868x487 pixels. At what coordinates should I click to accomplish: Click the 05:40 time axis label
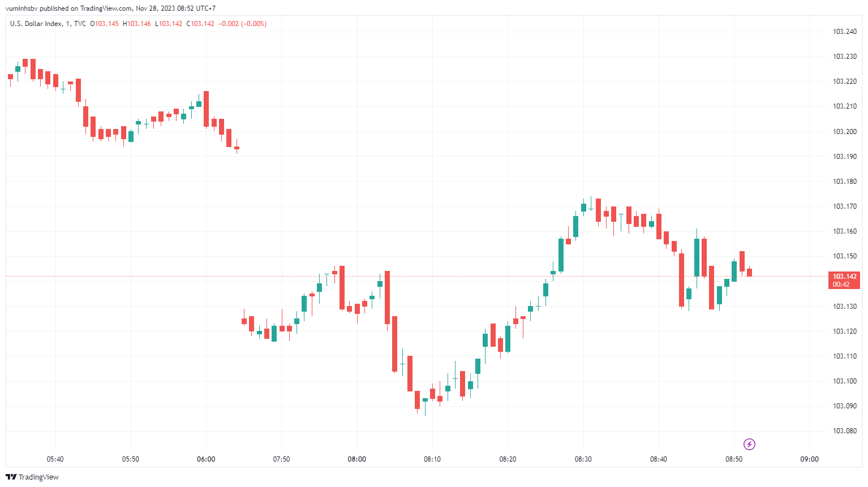55,459
